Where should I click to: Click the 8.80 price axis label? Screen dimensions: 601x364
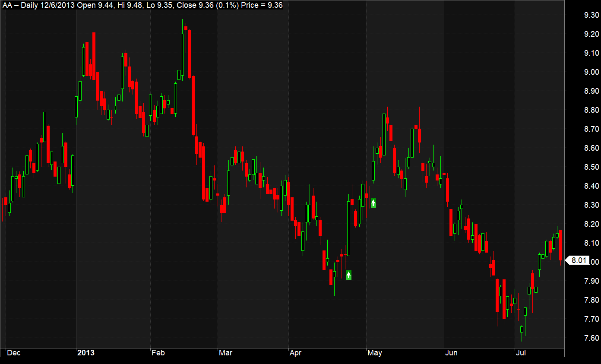[x=592, y=110]
